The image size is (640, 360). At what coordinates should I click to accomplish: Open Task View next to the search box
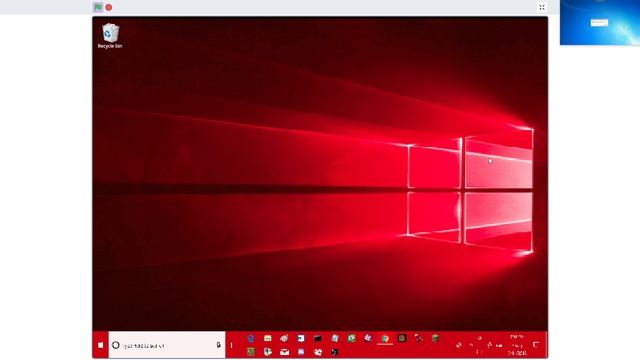(231, 345)
